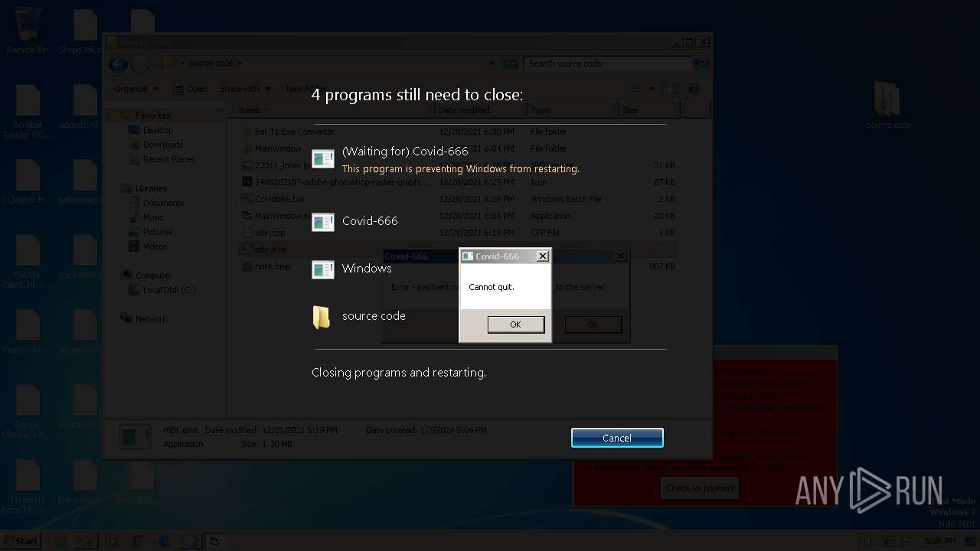Image resolution: width=980 pixels, height=551 pixels.
Task: Select the note.bmp file row
Action: (x=458, y=266)
